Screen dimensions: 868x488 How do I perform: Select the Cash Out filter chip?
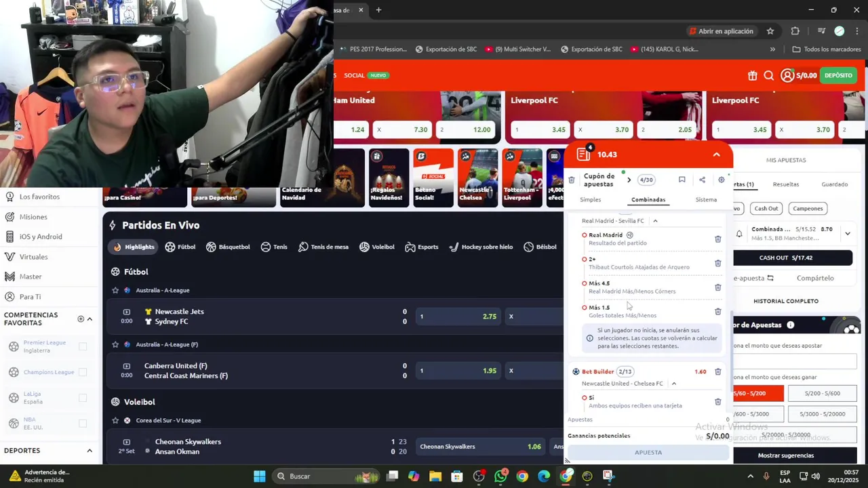[x=766, y=209]
